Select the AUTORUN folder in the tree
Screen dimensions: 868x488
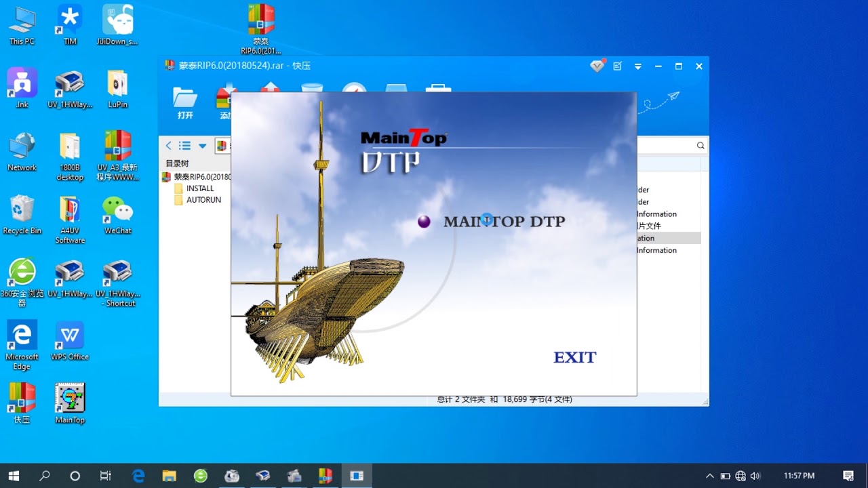(198, 200)
